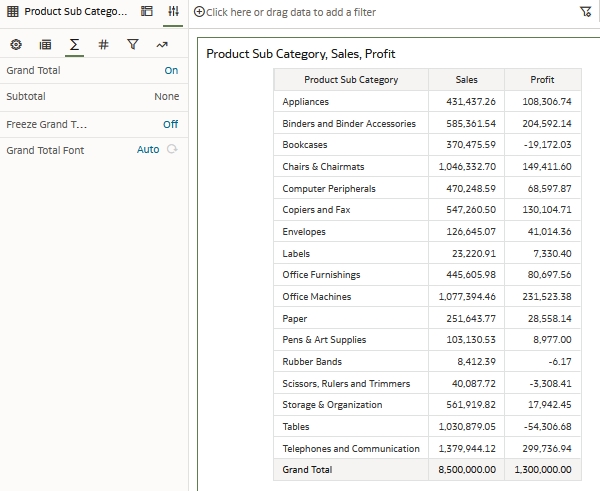Viewport: 600px width, 491px height.
Task: Toggle Freeze Grand Total Off setting
Action: pos(171,125)
